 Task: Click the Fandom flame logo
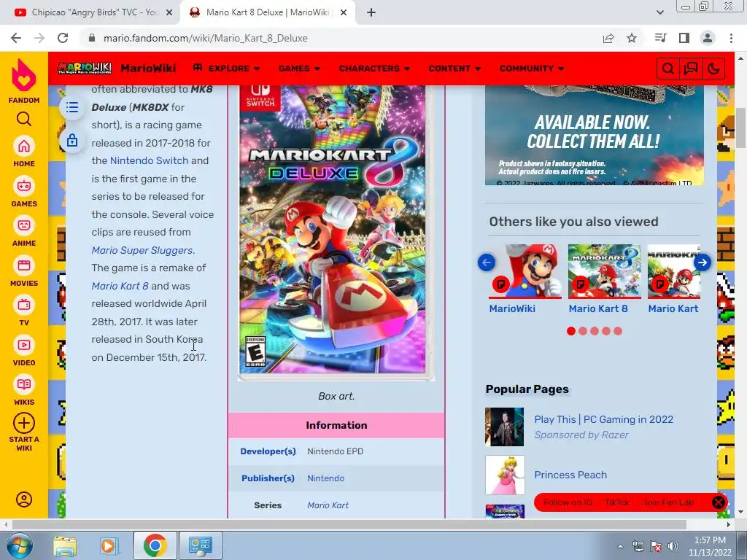[x=24, y=75]
